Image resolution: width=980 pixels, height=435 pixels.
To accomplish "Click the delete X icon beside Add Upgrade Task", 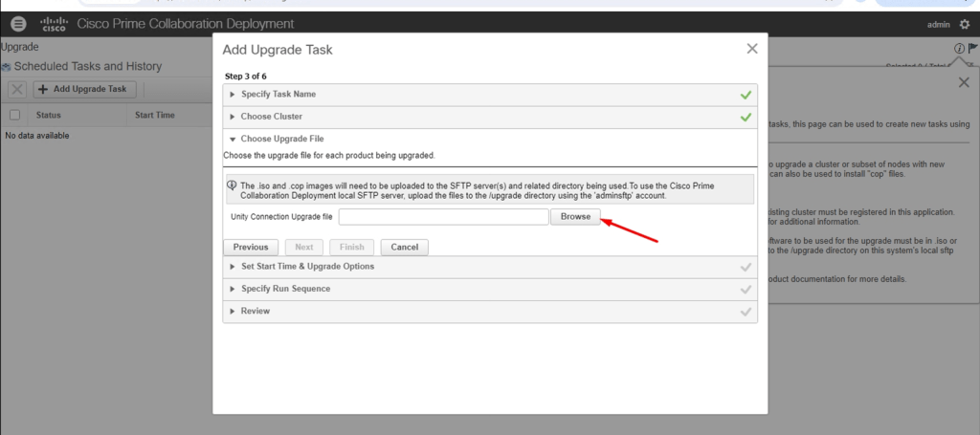I will 17,89.
